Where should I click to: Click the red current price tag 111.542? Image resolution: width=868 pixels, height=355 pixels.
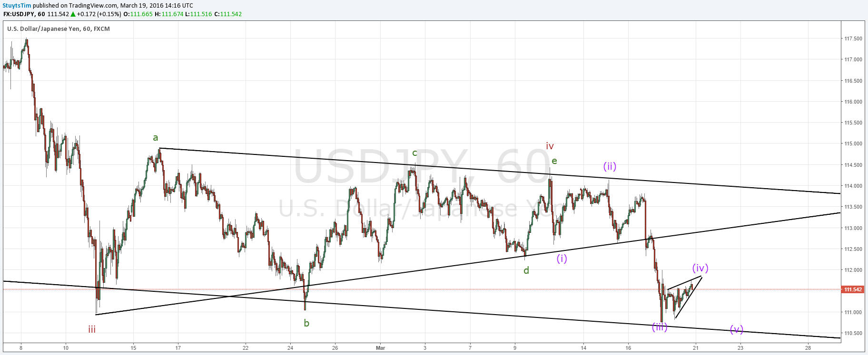point(853,289)
